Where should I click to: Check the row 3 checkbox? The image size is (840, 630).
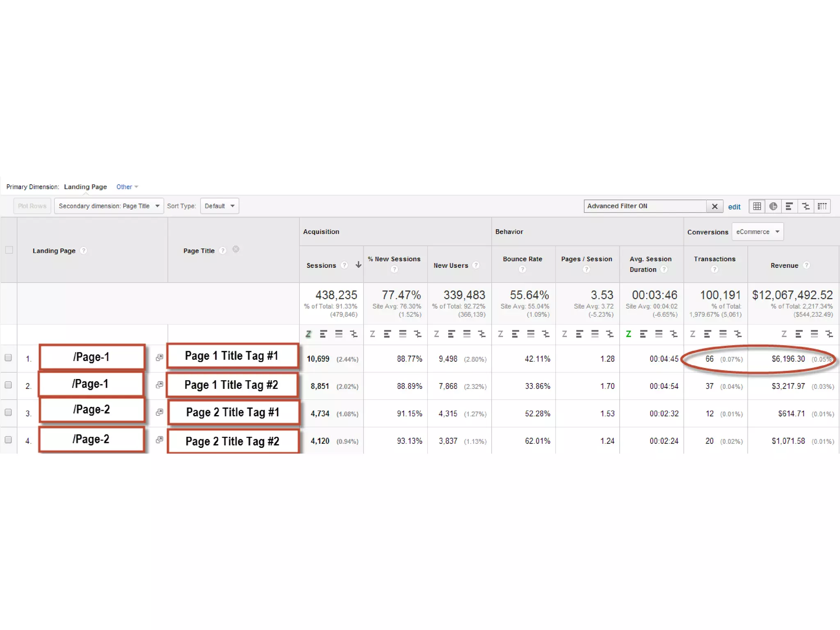pos(8,412)
